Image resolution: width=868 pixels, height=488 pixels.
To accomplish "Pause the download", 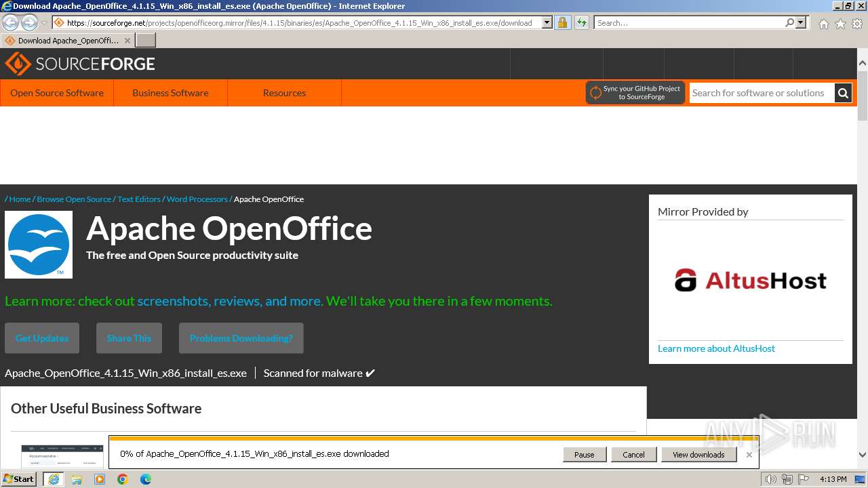I will (585, 455).
